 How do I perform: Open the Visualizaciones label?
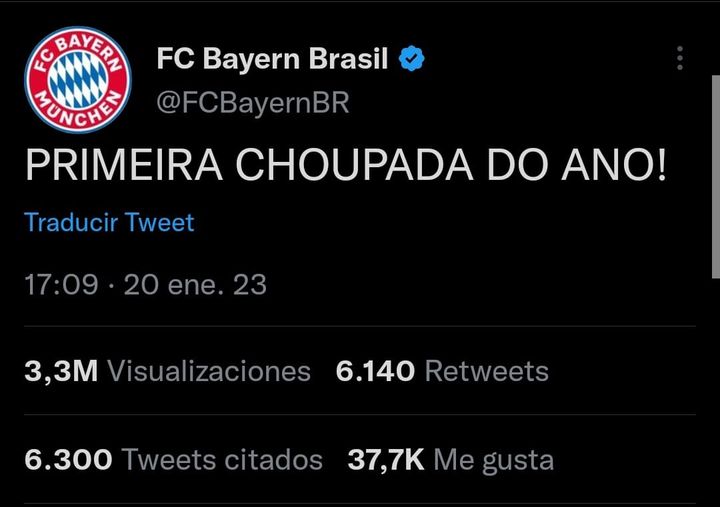209,371
